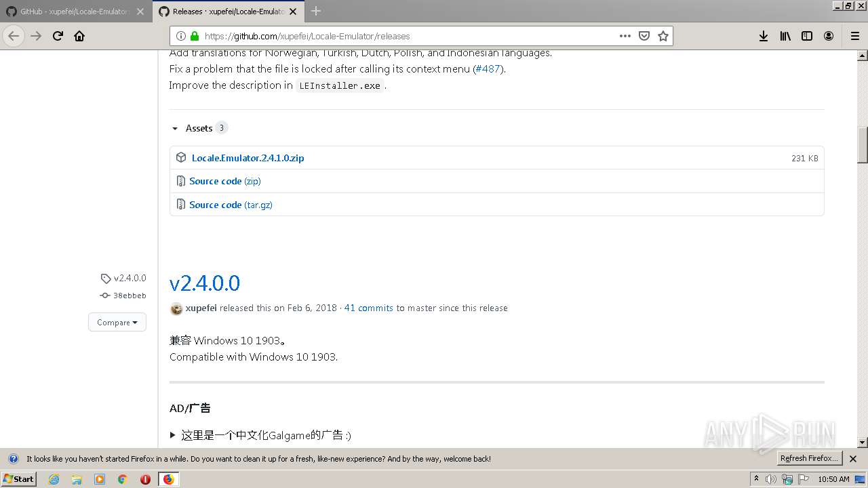Visit xupefei's profile link

coord(201,308)
